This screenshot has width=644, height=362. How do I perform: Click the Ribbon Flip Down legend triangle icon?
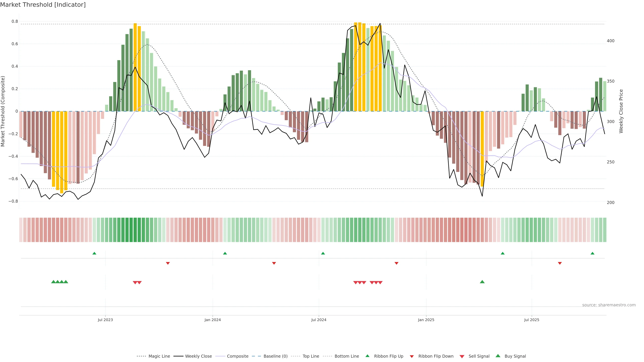(412, 356)
